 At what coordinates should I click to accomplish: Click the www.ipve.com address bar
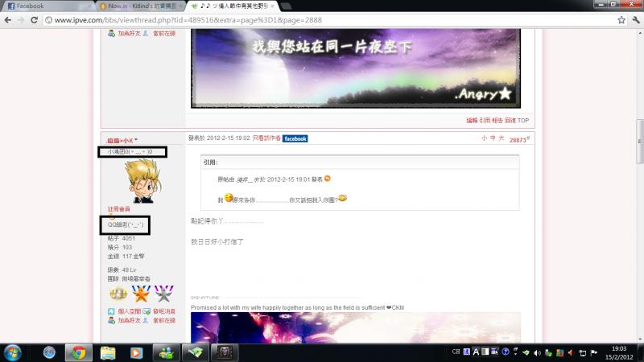tap(328, 19)
